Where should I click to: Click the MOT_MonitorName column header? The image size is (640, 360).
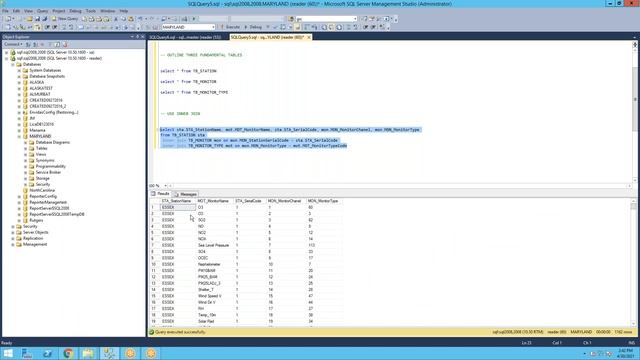(x=215, y=201)
